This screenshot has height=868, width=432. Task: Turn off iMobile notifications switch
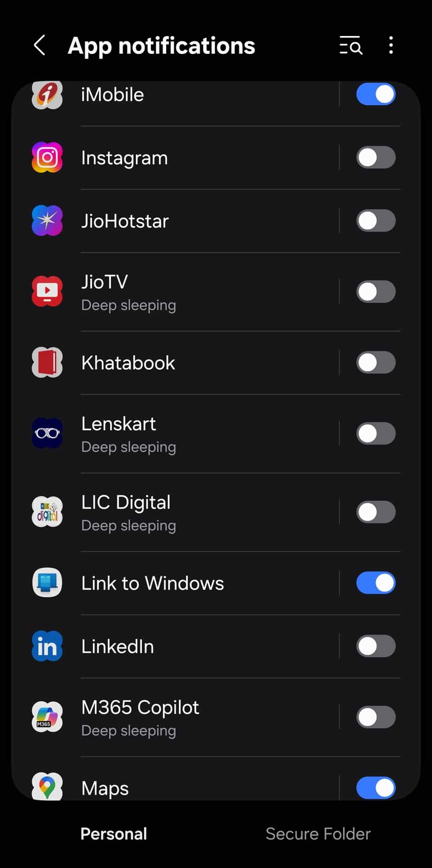376,94
